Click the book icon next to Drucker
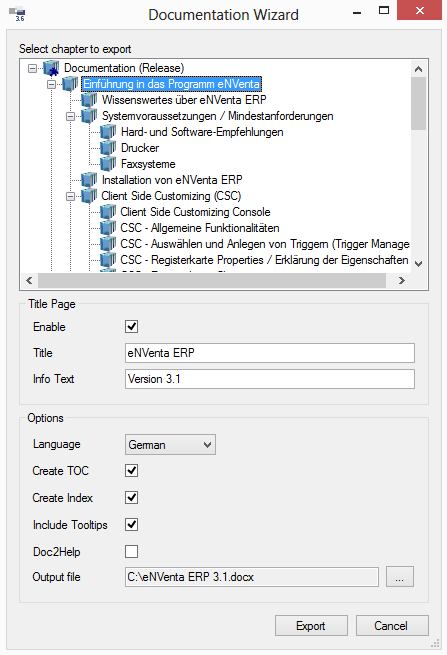Viewport: 447px width, 655px height. 108,148
